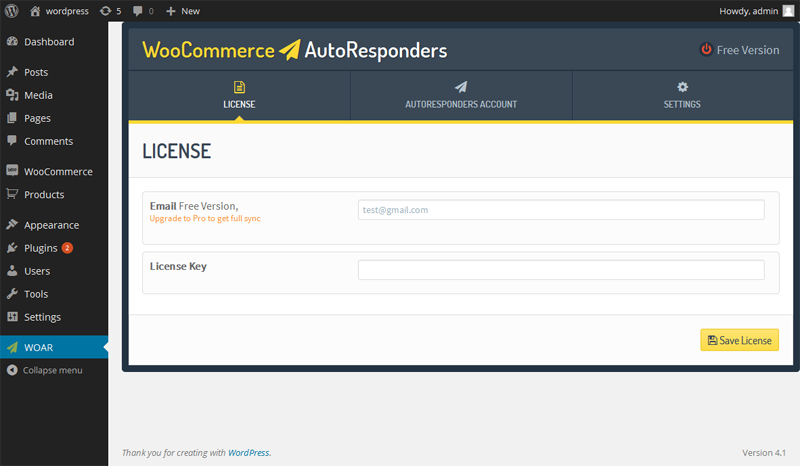
Task: Click the License Key label
Action: (178, 266)
